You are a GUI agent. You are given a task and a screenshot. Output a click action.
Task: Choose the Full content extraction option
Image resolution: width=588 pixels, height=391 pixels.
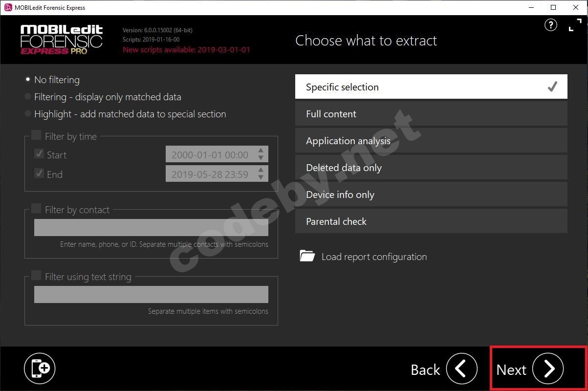[431, 114]
